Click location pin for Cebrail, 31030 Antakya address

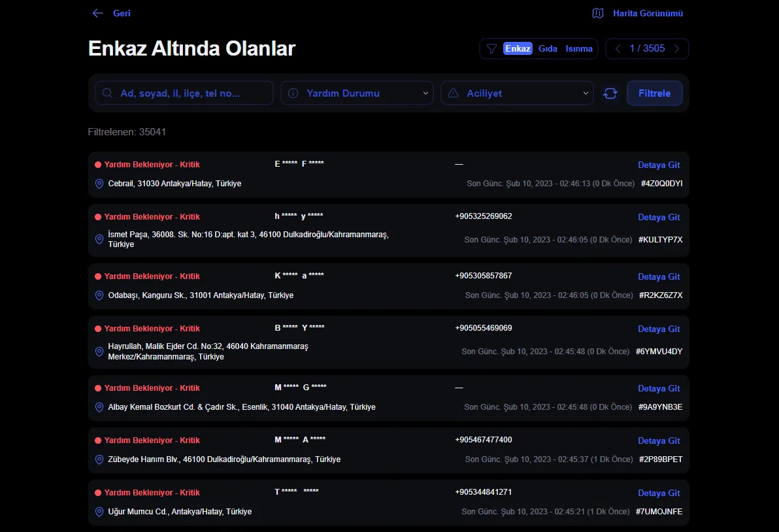[99, 184]
